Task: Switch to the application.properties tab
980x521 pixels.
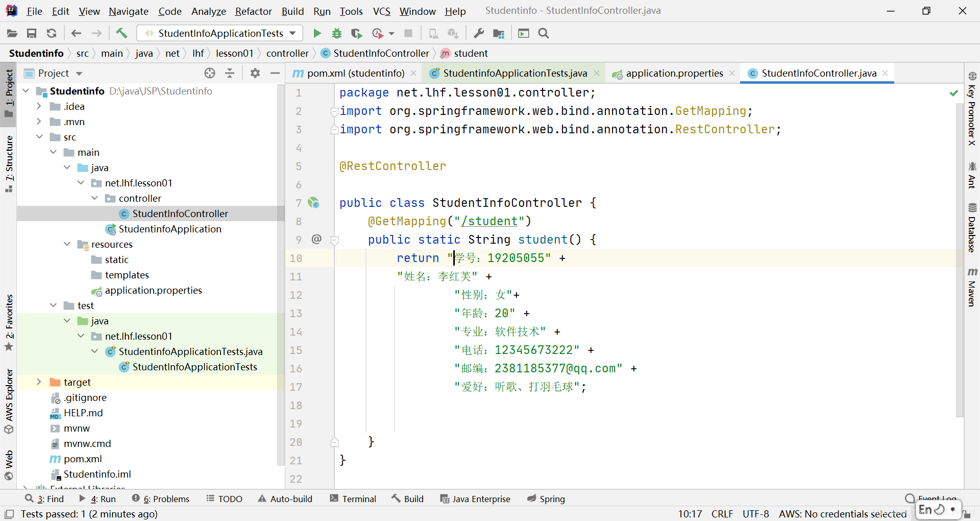Action: point(674,73)
